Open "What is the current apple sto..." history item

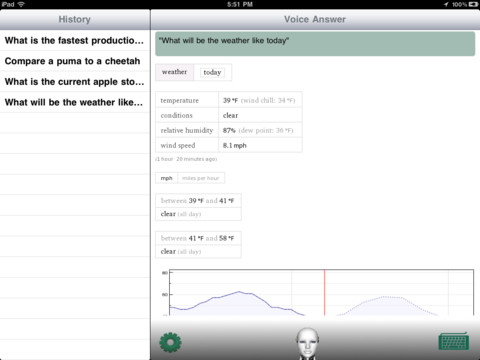[75, 82]
